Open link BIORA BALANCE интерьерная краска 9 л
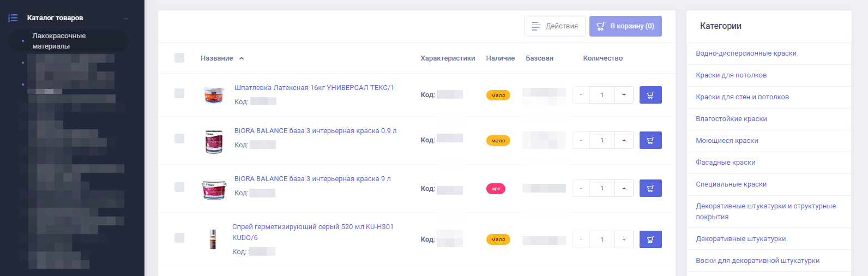Image resolution: width=868 pixels, height=276 pixels. pos(312,179)
